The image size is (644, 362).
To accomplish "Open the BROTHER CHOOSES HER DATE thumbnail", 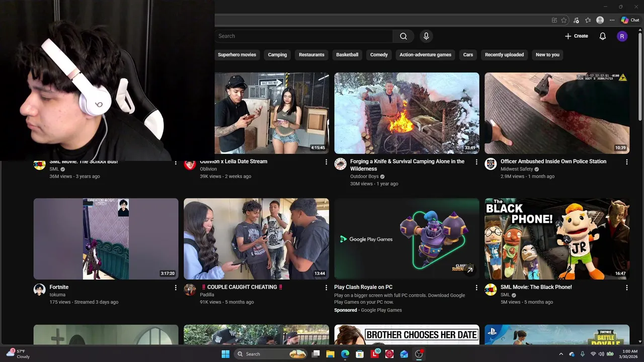I will (407, 334).
